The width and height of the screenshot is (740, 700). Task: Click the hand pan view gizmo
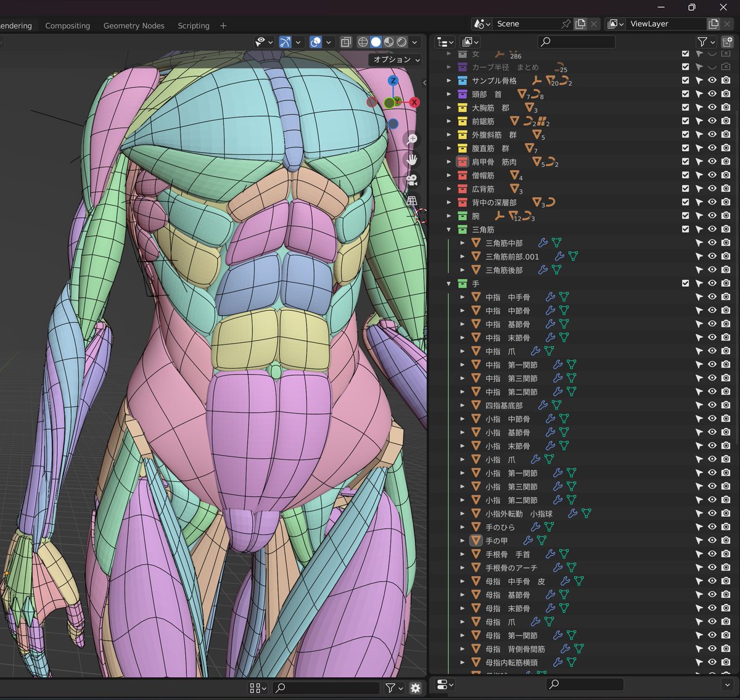coord(413,160)
